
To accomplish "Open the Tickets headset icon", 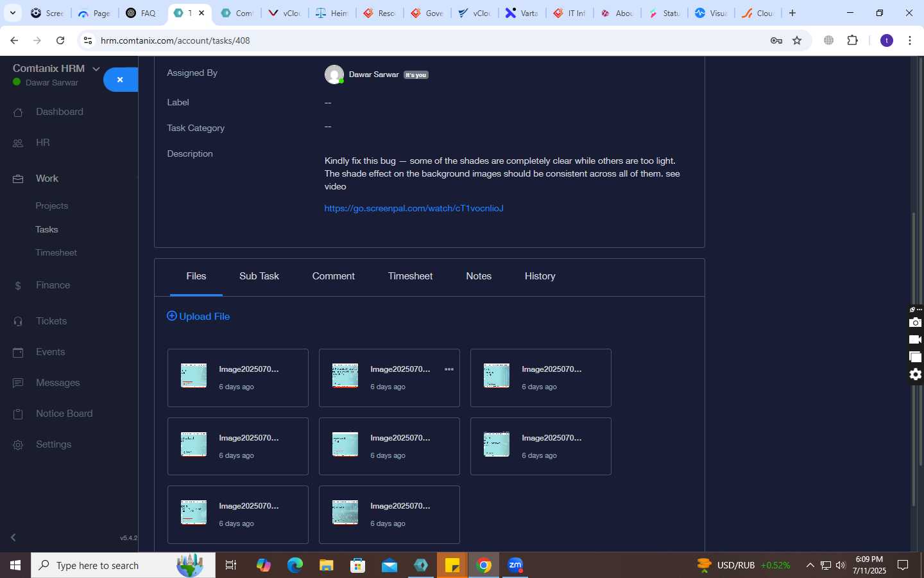I will [x=18, y=322].
